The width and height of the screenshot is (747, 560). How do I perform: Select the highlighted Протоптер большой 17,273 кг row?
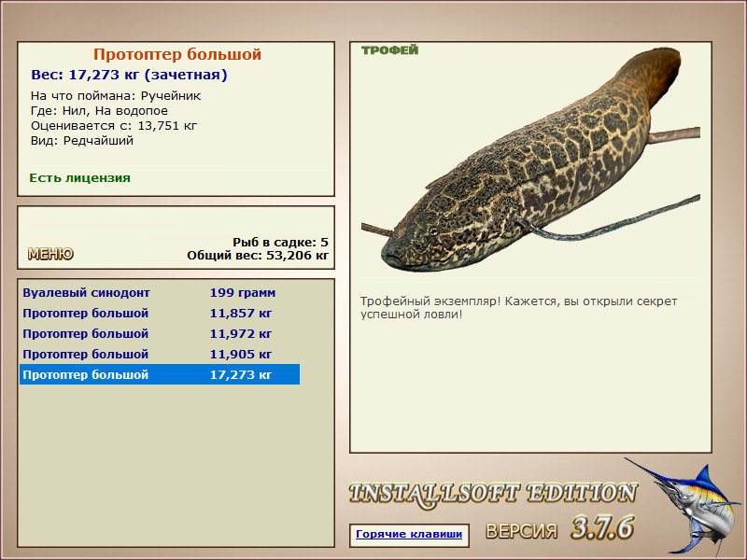[x=160, y=375]
